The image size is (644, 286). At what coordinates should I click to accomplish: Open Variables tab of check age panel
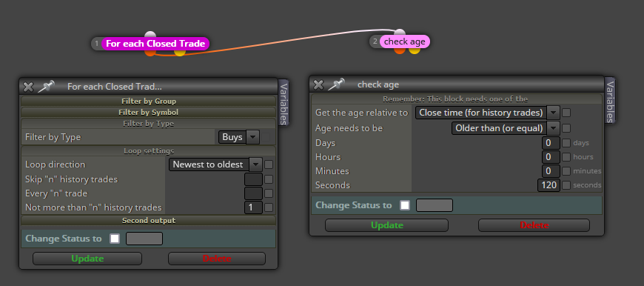(x=610, y=100)
